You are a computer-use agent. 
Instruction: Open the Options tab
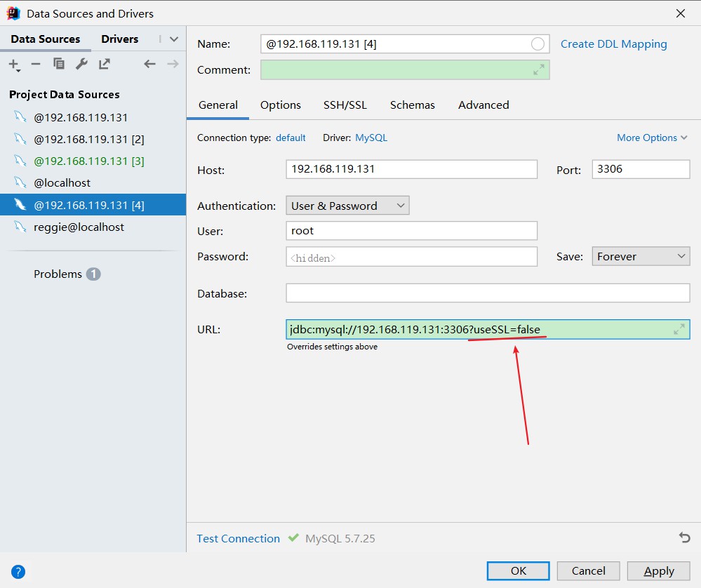tap(281, 105)
